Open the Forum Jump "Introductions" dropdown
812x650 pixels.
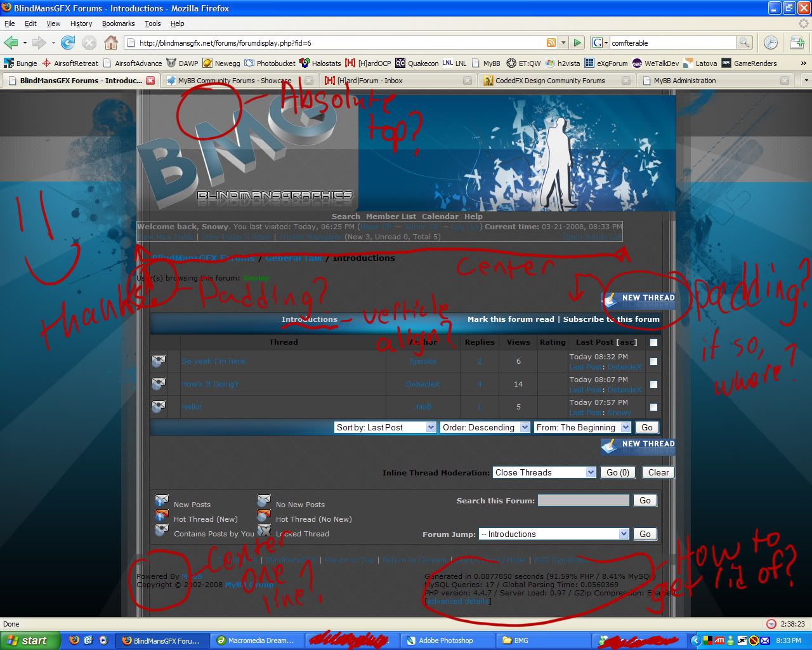pyautogui.click(x=554, y=534)
